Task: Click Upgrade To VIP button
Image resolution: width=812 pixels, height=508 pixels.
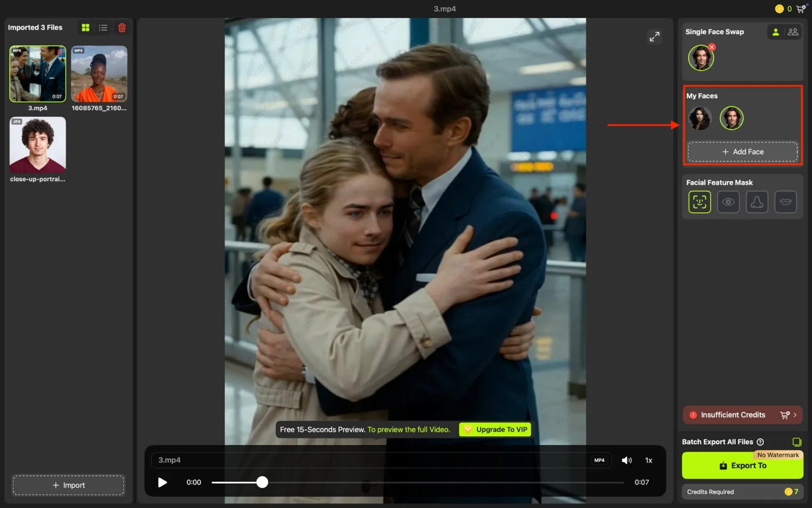Action: tap(495, 429)
